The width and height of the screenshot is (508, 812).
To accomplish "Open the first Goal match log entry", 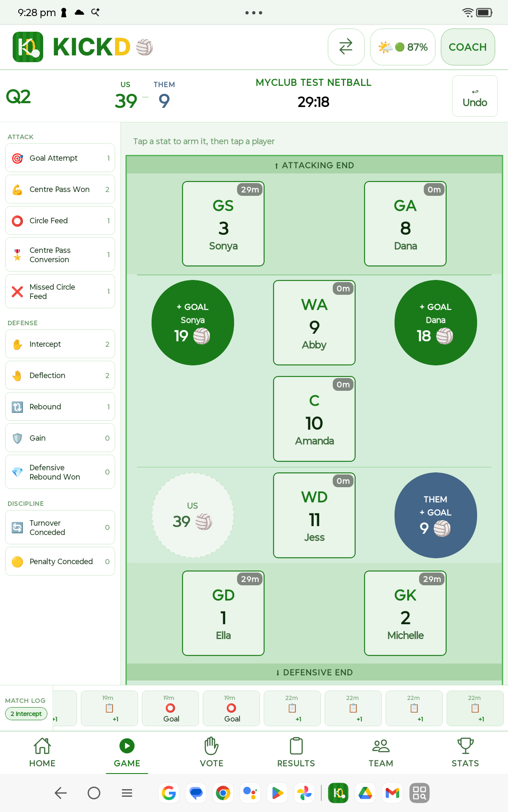I will coord(171,708).
